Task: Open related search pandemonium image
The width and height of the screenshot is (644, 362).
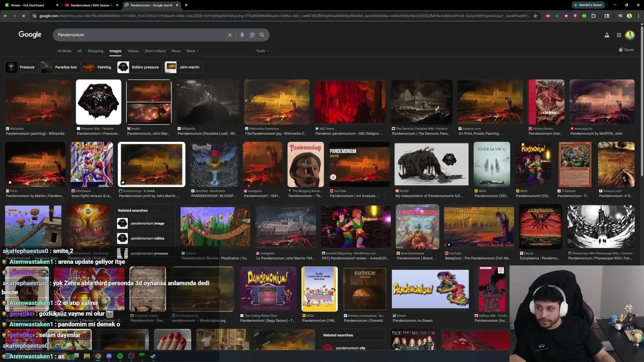Action: click(x=146, y=223)
